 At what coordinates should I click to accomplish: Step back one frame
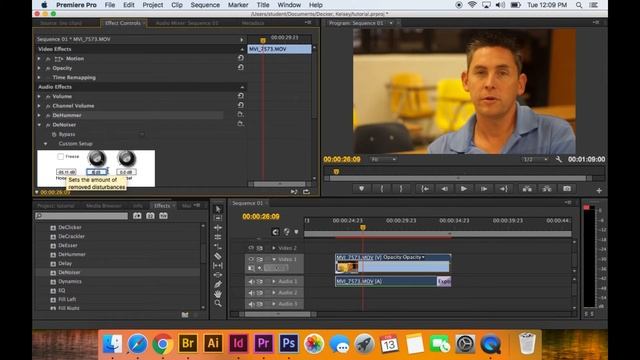tap(444, 189)
